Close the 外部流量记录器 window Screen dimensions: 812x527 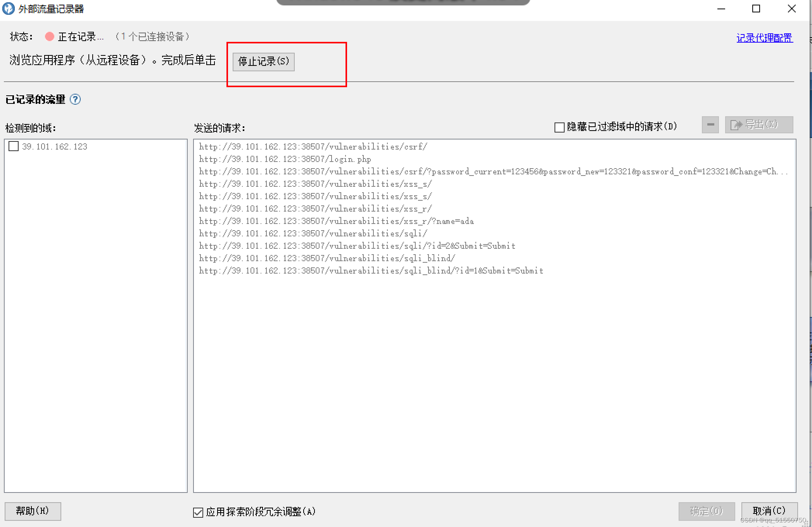[791, 9]
